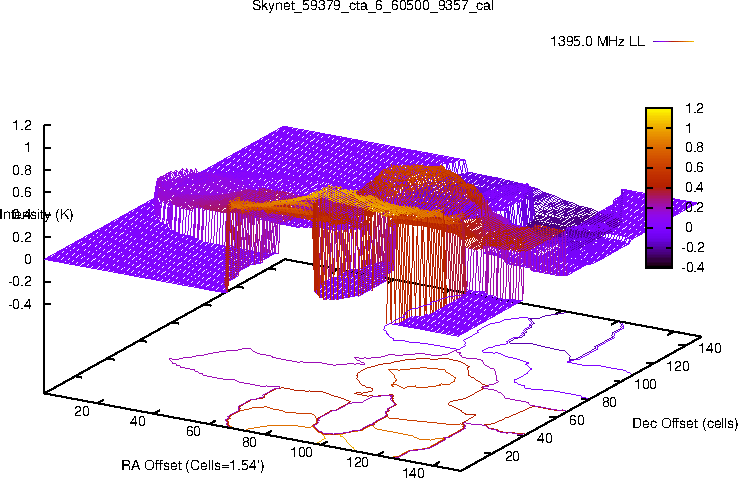This screenshot has height=478, width=738.
Task: Click the color bar label 0.6
Action: pos(694,167)
